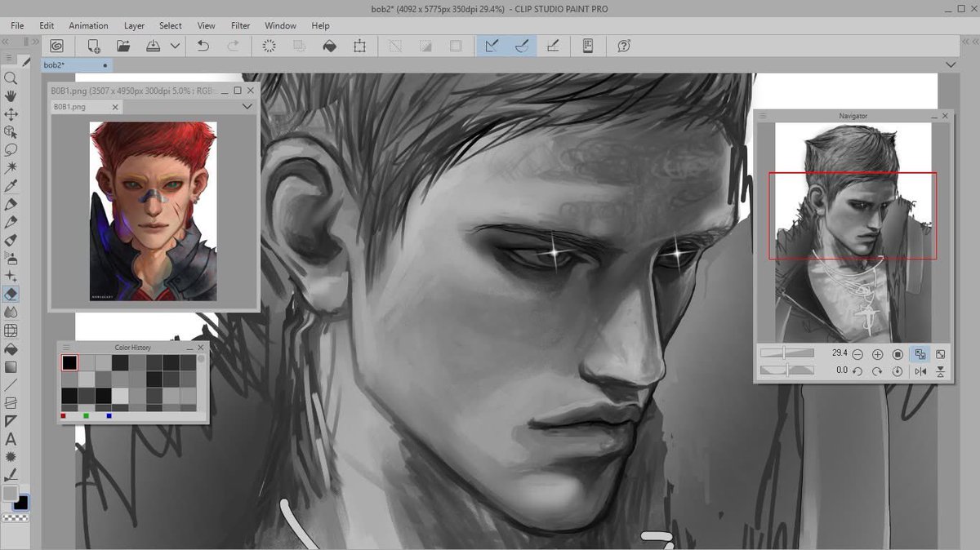This screenshot has width=980, height=550.
Task: Select the Pencil tool
Action: (x=11, y=222)
